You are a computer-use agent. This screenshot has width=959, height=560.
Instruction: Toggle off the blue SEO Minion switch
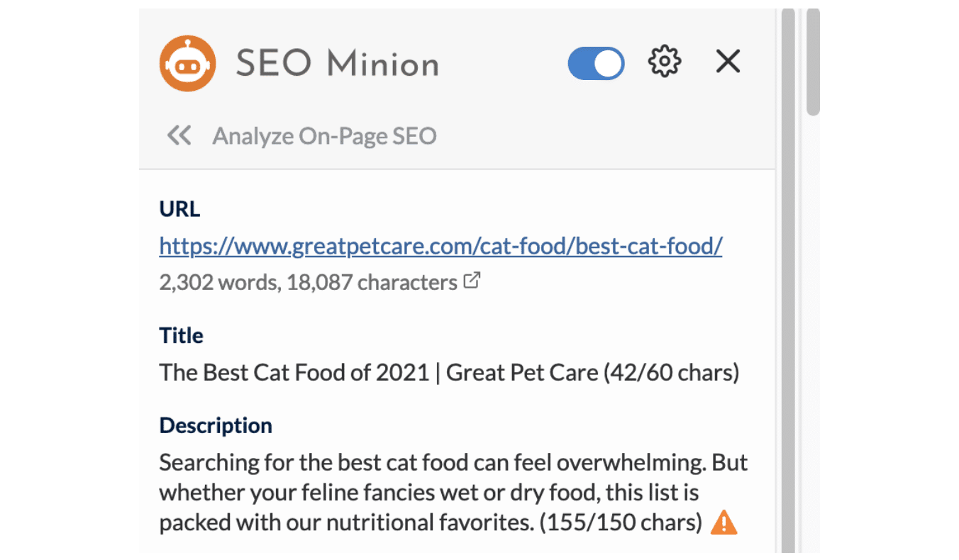click(596, 63)
